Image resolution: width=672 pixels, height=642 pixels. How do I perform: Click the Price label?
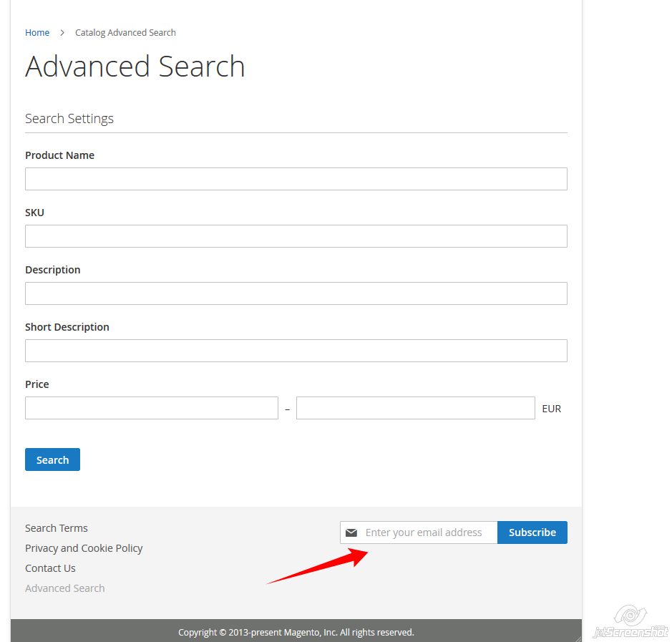coord(37,384)
